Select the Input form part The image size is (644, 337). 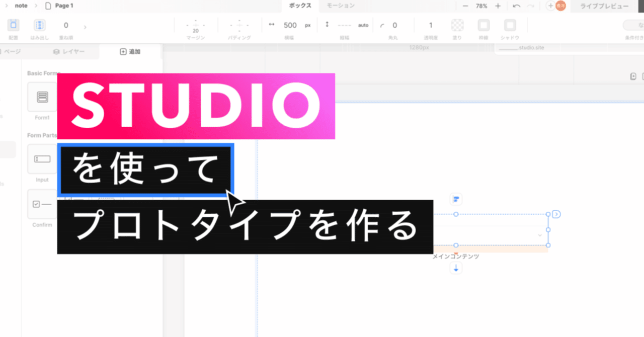pyautogui.click(x=42, y=159)
